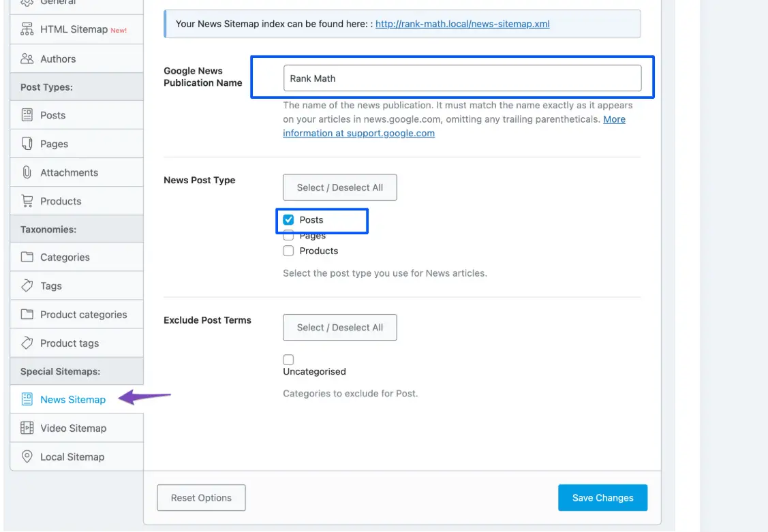The image size is (768, 532).
Task: Focus the Google News Publication Name field
Action: 462,78
